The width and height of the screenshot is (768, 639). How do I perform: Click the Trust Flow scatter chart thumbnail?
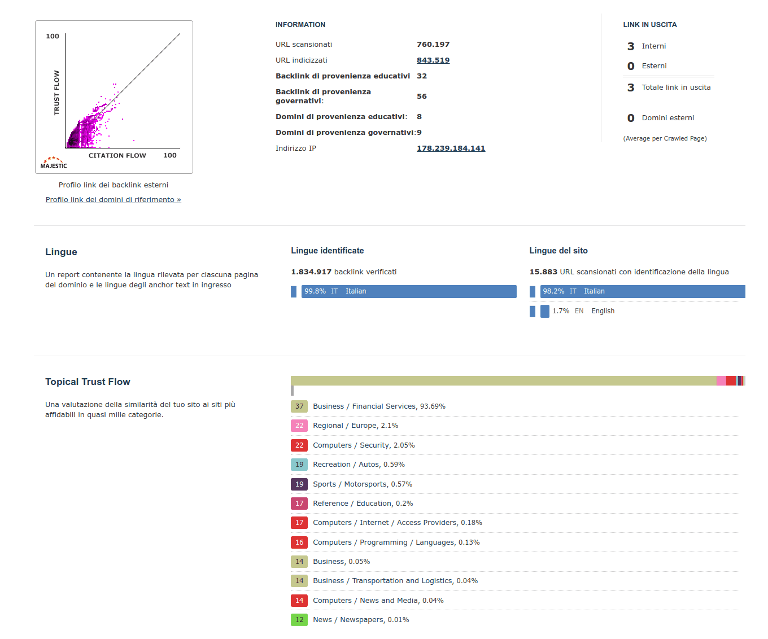point(113,96)
